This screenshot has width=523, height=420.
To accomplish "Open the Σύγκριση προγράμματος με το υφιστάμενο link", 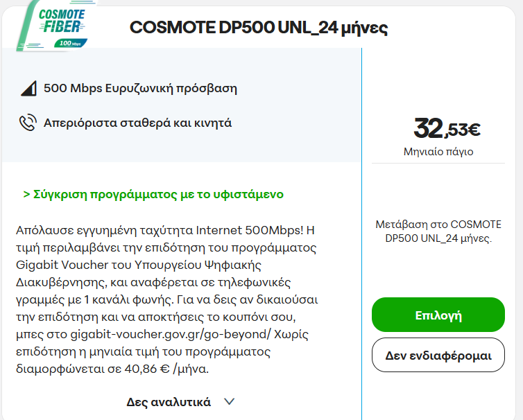I will [153, 194].
